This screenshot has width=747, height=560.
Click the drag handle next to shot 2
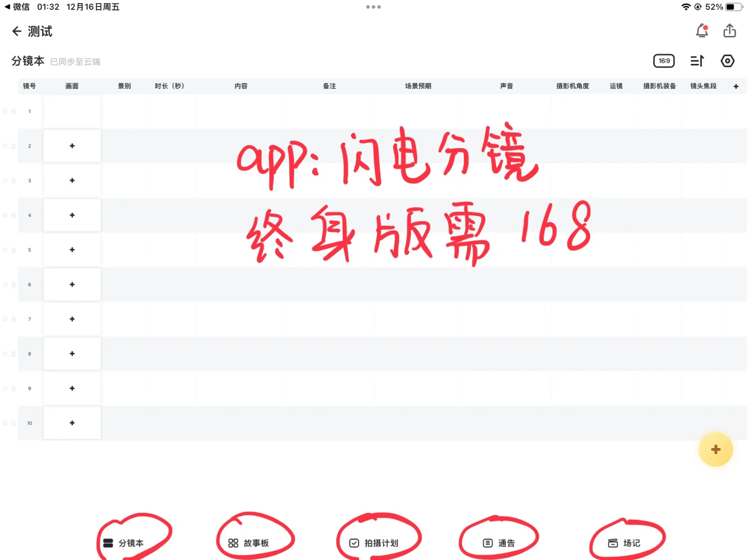point(13,146)
